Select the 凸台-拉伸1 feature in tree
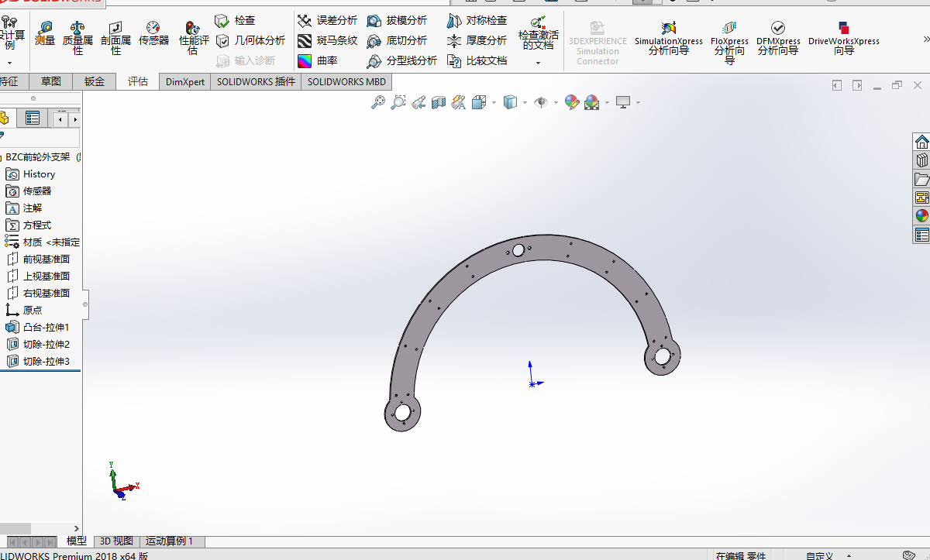 (46, 327)
